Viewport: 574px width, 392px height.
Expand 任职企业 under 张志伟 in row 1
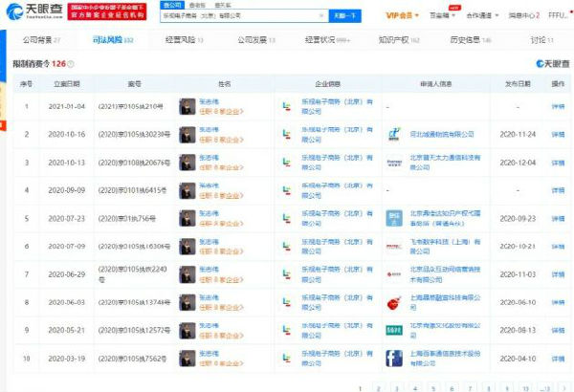pyautogui.click(x=221, y=111)
